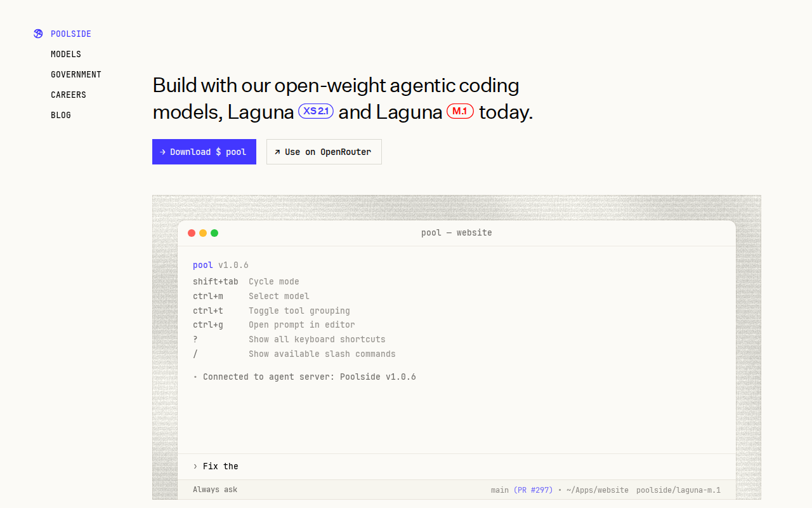The image size is (812, 508).
Task: Click the 'ctrl+m' shortcut text
Action: (x=208, y=296)
